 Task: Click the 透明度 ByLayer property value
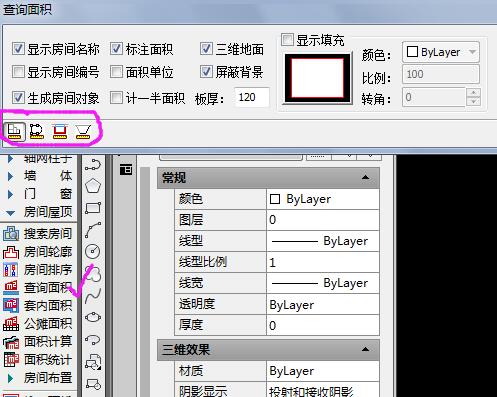point(323,304)
